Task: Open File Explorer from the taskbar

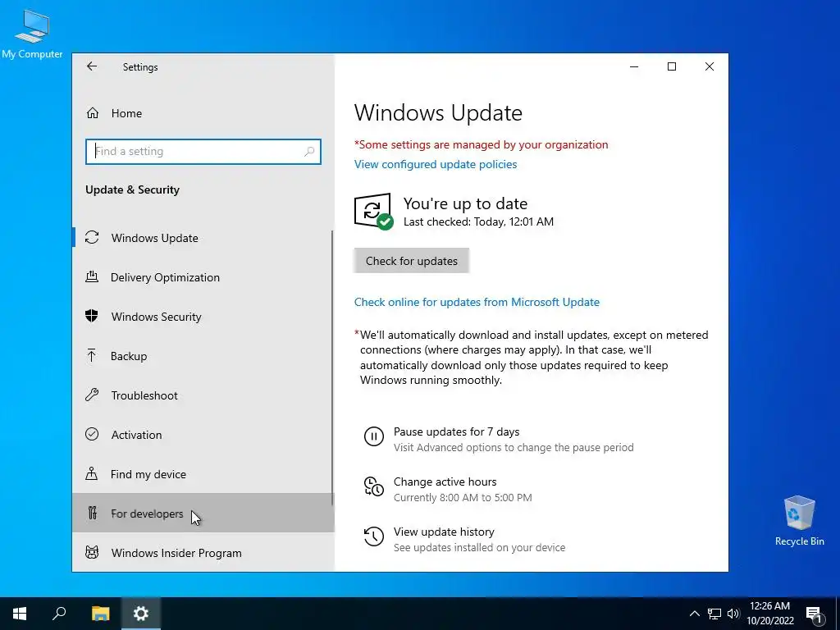Action: pos(100,614)
